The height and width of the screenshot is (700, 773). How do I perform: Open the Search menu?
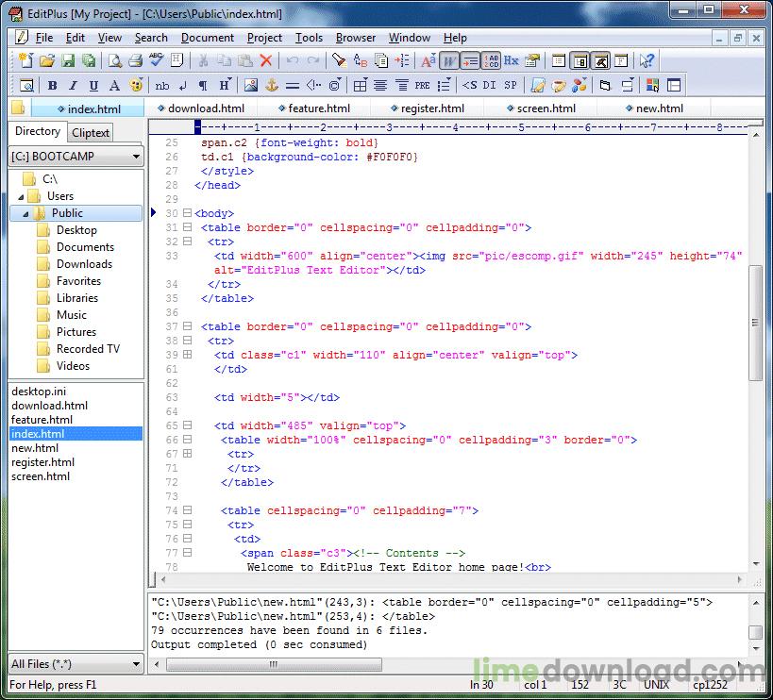click(x=151, y=38)
